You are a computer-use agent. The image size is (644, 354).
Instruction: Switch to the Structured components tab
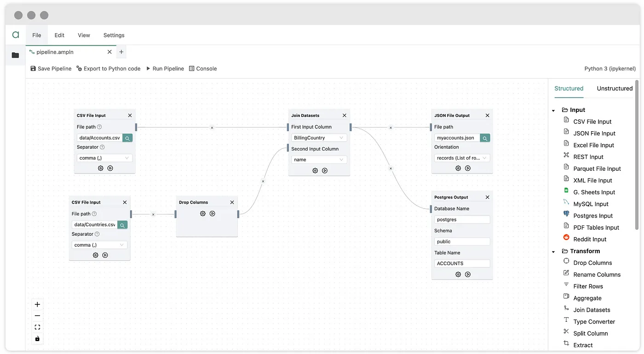(569, 88)
